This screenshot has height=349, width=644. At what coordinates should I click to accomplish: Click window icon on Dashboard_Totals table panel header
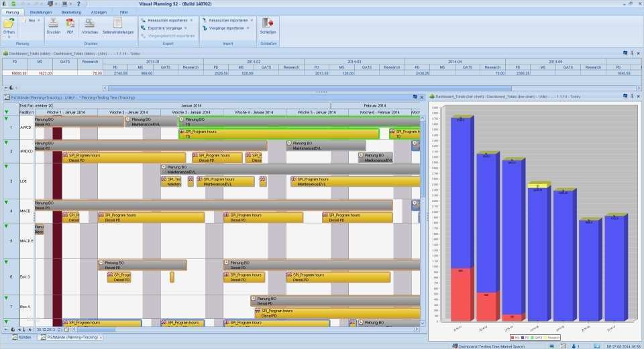point(625,53)
